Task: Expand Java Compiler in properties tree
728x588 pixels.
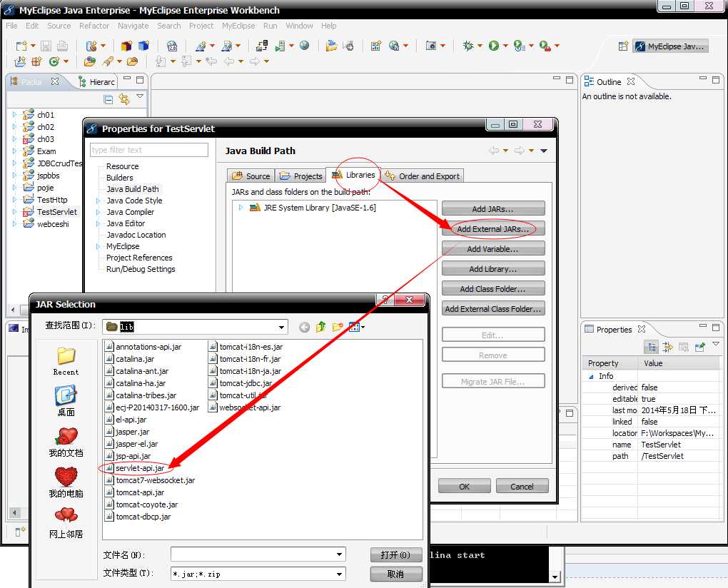Action: 98,212
